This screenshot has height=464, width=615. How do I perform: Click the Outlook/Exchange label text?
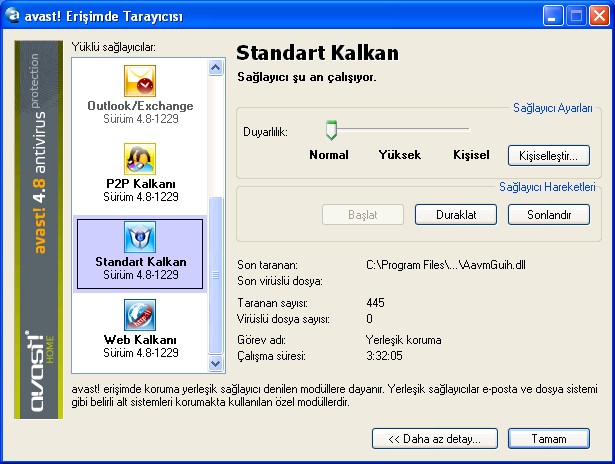click(x=140, y=106)
